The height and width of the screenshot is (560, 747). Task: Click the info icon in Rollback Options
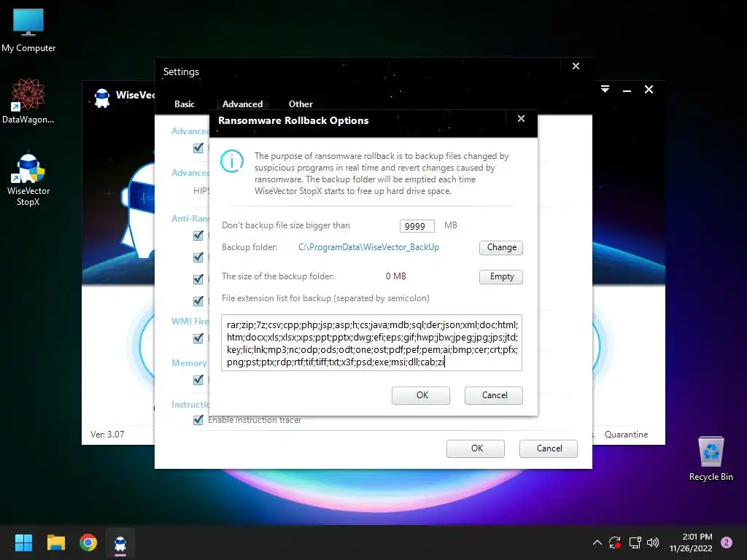[x=232, y=161]
